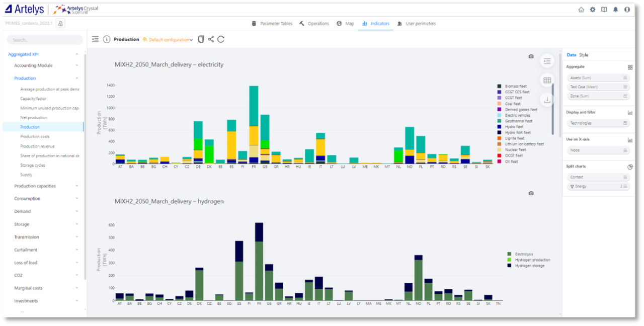The height and width of the screenshot is (326, 644).
Task: Show indicator info via the circled i icon
Action: coord(107,39)
